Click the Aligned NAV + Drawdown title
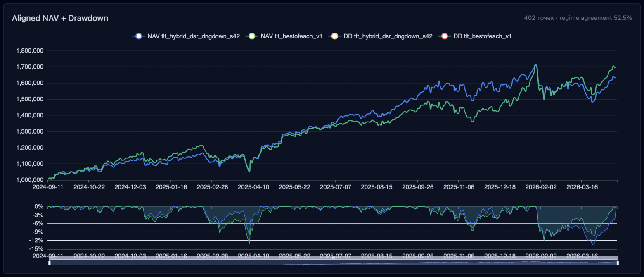This screenshot has width=644, height=277. point(60,18)
